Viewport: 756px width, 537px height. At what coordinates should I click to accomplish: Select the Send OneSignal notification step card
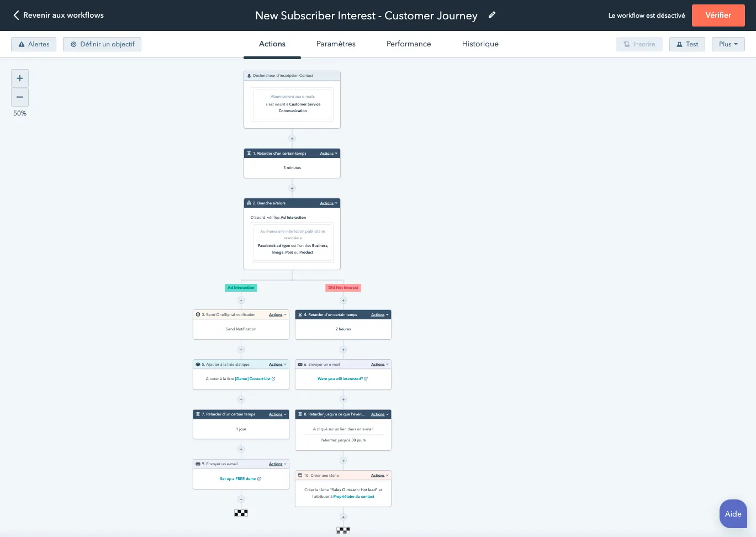[241, 329]
